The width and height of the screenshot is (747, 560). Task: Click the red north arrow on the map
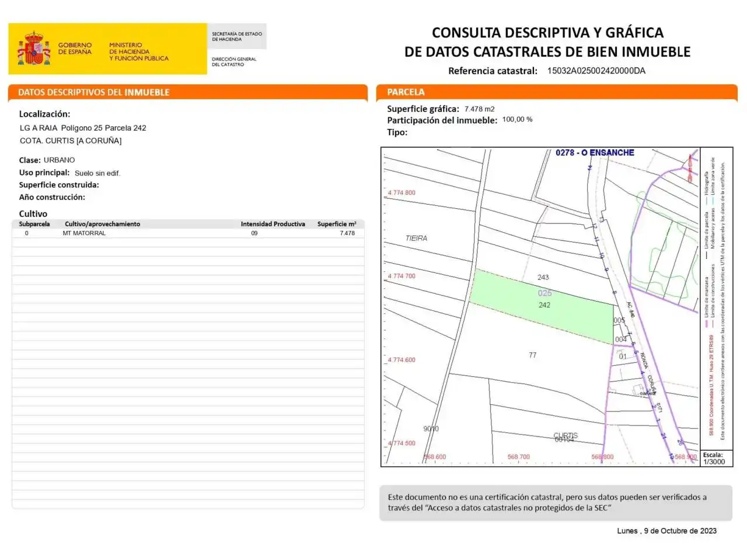(690, 168)
